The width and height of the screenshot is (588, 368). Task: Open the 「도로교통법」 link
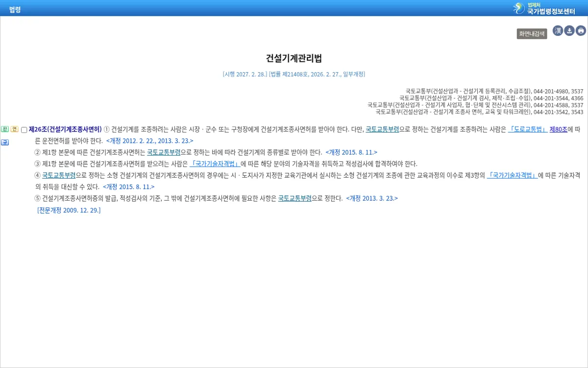tap(528, 130)
